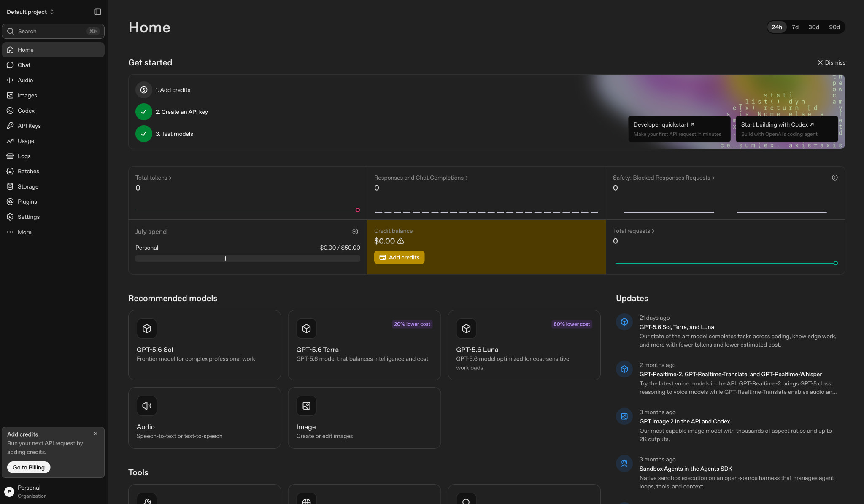This screenshot has width=864, height=504.
Task: Click the Total tokens chart endpoint
Action: (358, 210)
